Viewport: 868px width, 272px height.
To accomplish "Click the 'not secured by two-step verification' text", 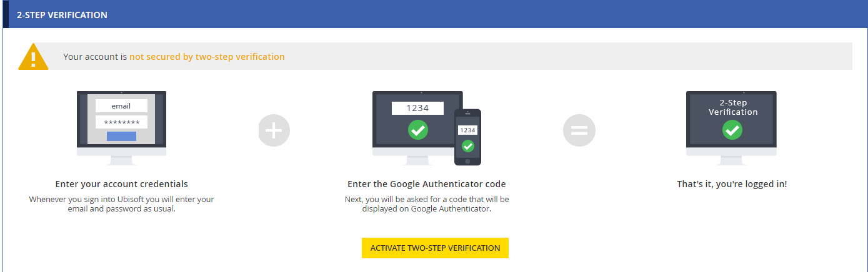I will pos(207,57).
